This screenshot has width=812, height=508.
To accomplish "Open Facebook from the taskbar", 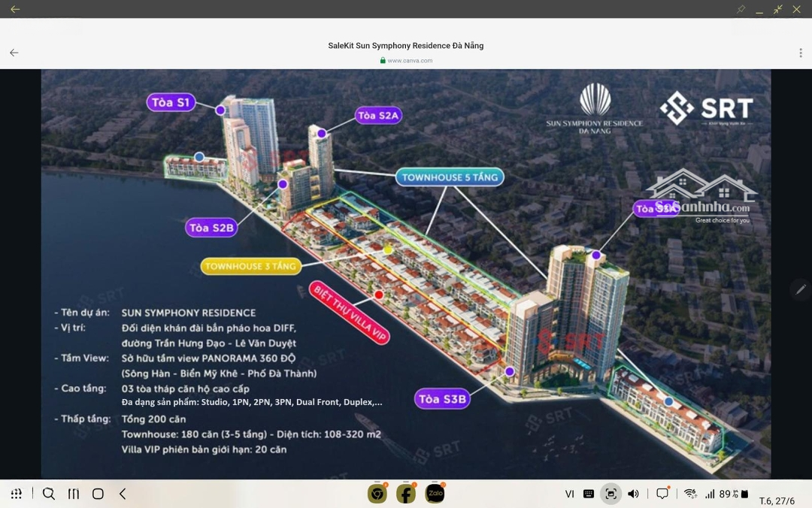I will (406, 494).
